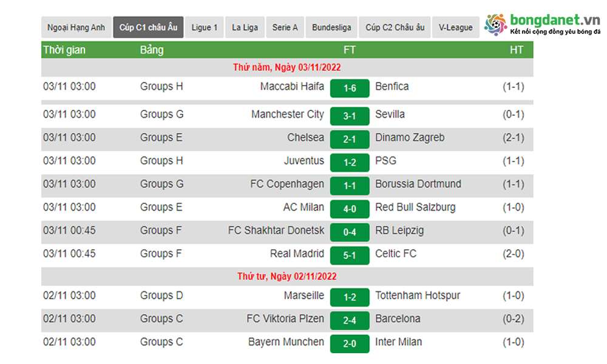
Task: Select the Bundesliga tab
Action: (331, 27)
